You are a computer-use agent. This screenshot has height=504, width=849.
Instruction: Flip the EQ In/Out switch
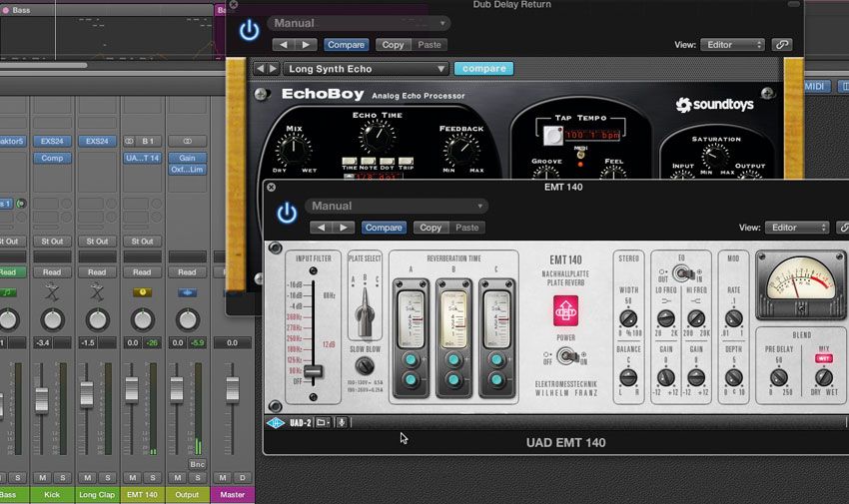coord(683,273)
